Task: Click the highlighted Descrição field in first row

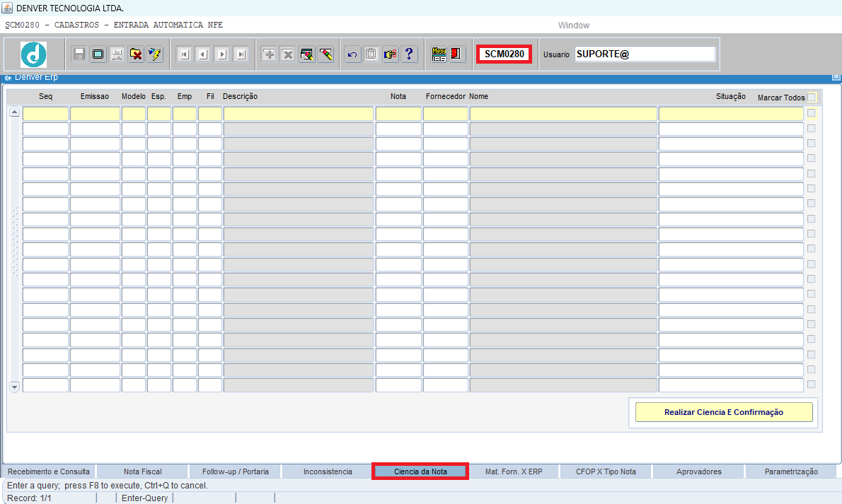Action: (299, 113)
